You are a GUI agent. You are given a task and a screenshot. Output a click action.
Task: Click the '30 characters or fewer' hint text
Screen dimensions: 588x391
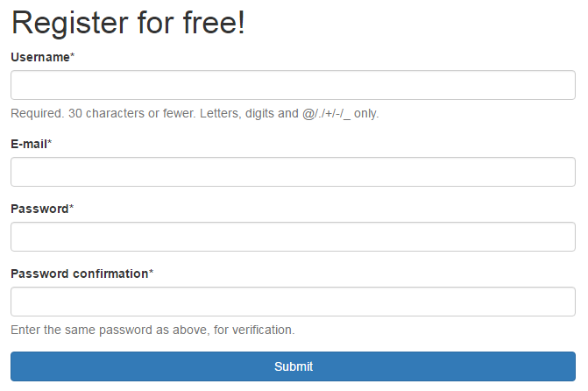click(131, 113)
